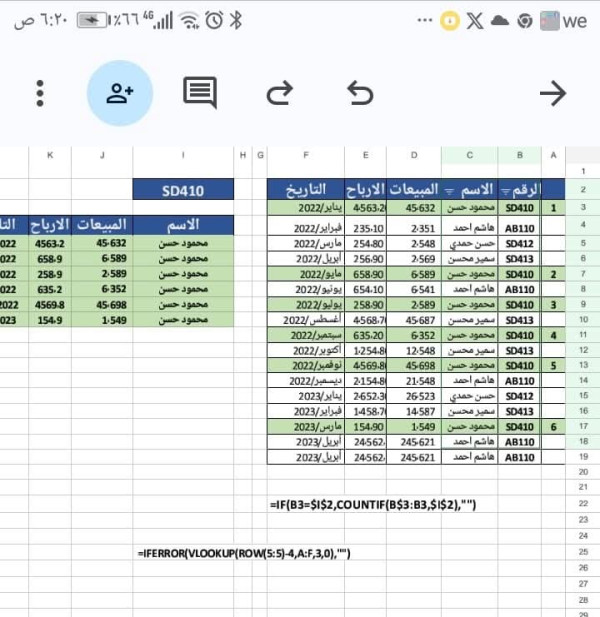This screenshot has width=600, height=617.
Task: Open the comments icon
Action: point(200,93)
